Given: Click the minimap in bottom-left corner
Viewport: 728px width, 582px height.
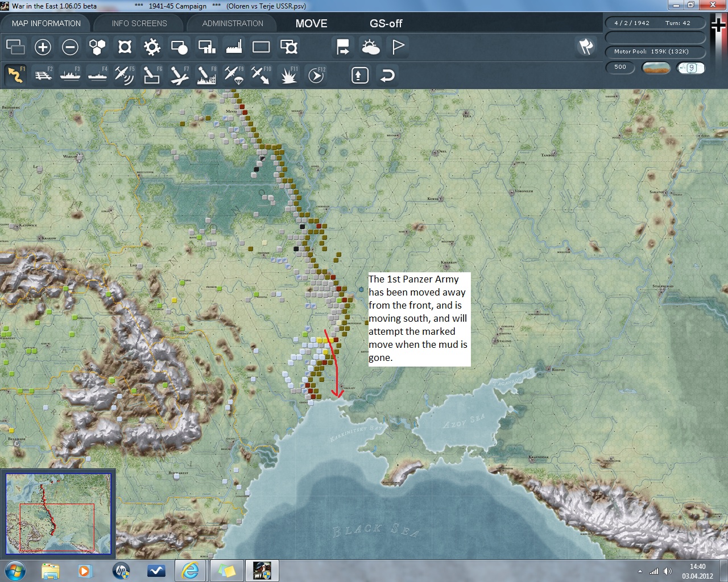Looking at the screenshot, I should tap(58, 514).
